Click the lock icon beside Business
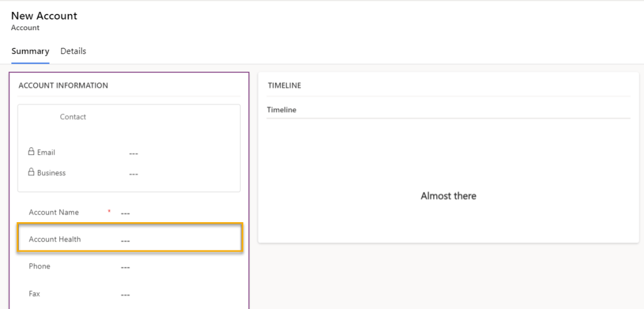This screenshot has width=644, height=309. point(31,172)
